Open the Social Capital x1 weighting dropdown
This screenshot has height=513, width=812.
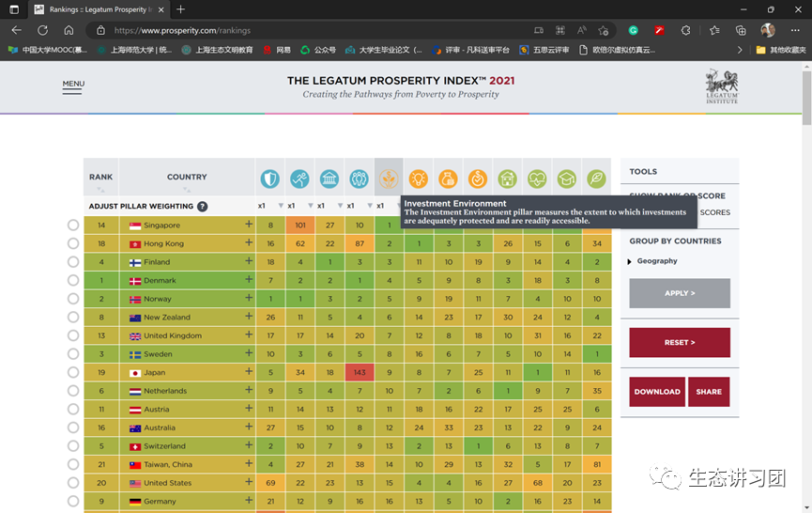(359, 206)
